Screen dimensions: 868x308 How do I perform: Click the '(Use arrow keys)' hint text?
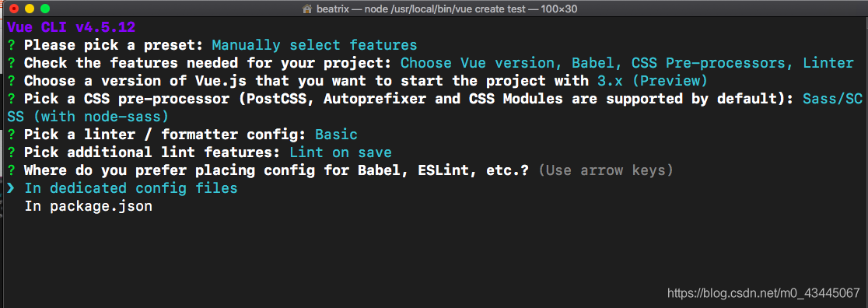click(606, 170)
